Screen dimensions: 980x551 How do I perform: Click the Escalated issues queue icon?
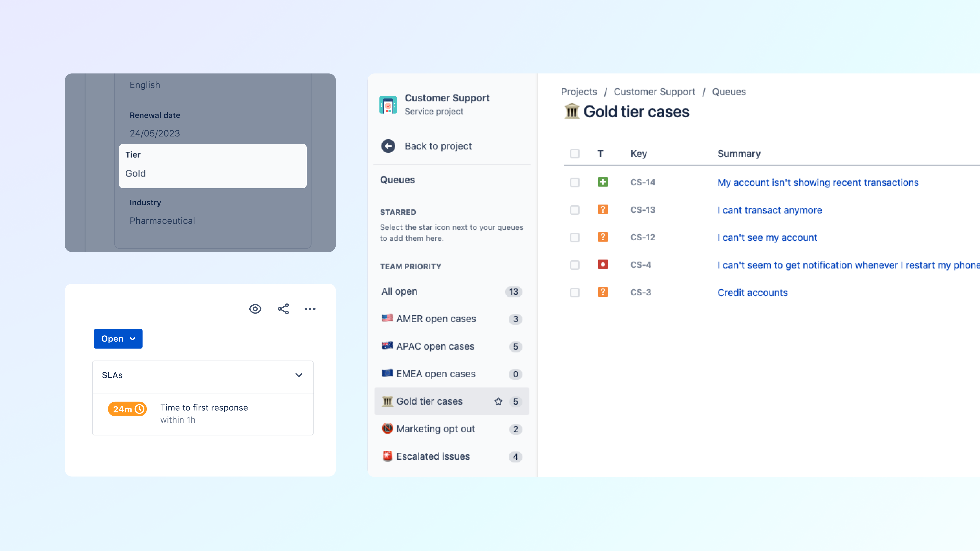point(387,456)
